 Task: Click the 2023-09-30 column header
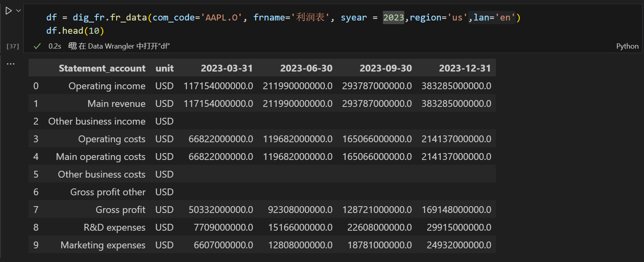pyautogui.click(x=385, y=68)
